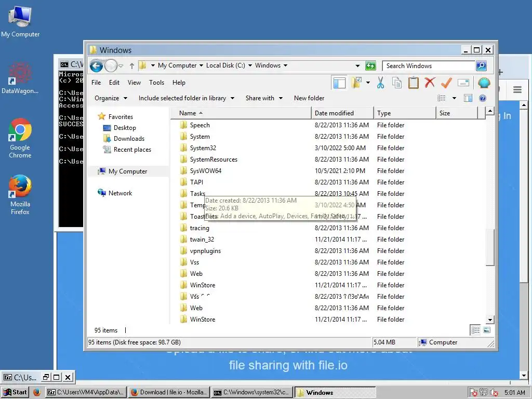Click the Cut scissors icon
The height and width of the screenshot is (399, 532).
pos(380,83)
